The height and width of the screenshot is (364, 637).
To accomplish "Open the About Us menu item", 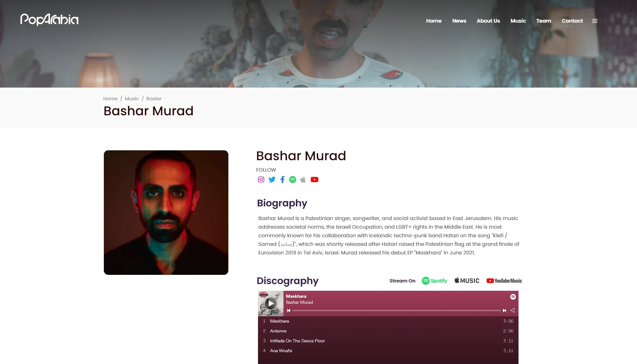I will (x=488, y=21).
